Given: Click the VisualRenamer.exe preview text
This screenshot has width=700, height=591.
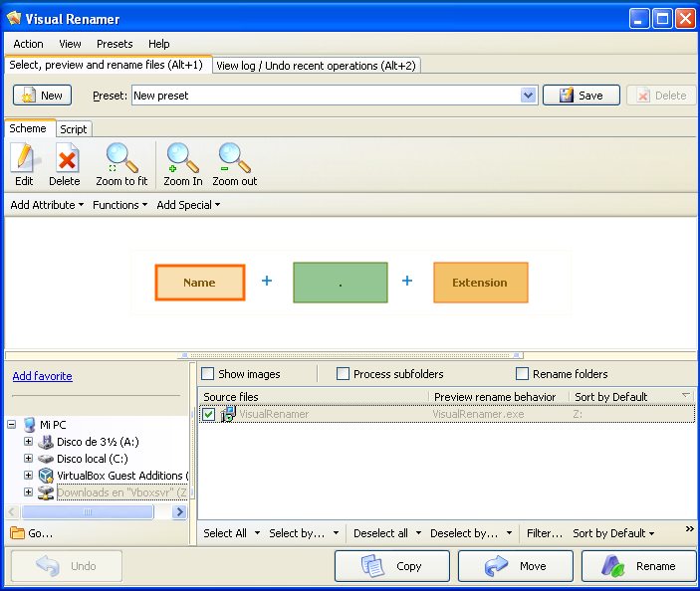Looking at the screenshot, I should point(478,414).
